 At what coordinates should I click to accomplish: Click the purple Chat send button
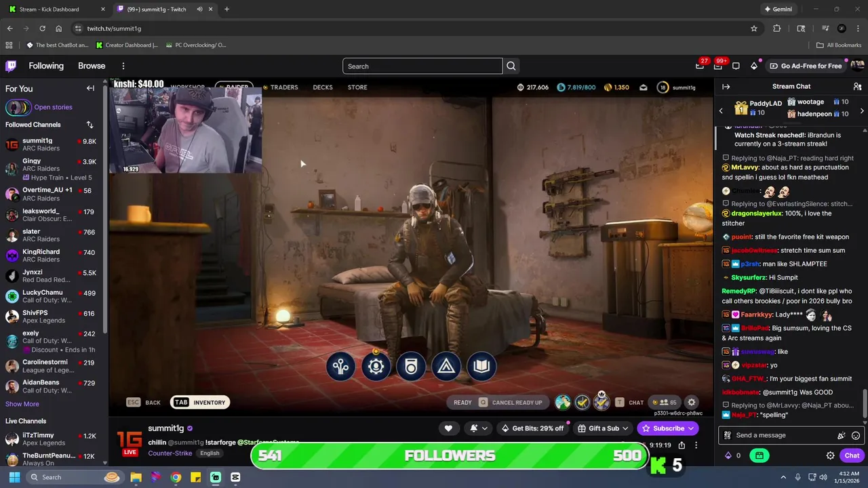[852, 455]
